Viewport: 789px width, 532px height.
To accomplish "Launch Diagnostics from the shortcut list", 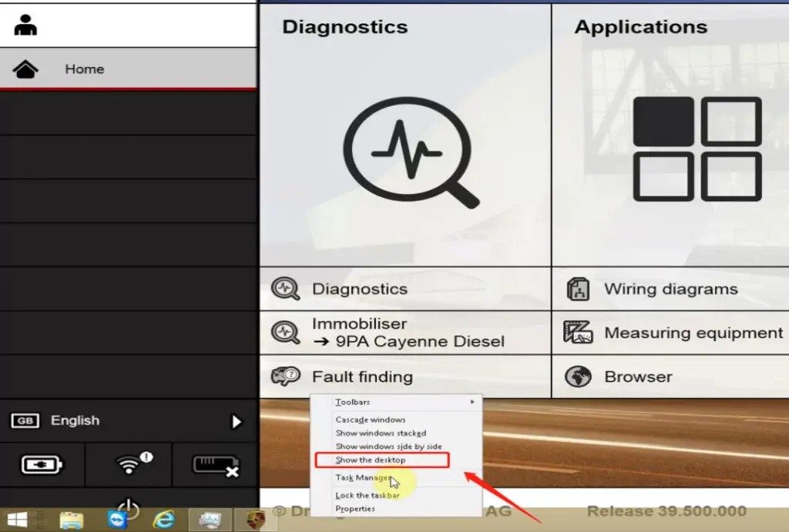I will (x=405, y=289).
